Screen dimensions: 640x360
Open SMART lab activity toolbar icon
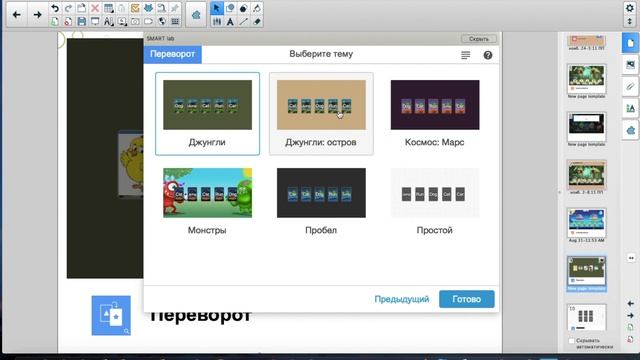click(x=196, y=15)
